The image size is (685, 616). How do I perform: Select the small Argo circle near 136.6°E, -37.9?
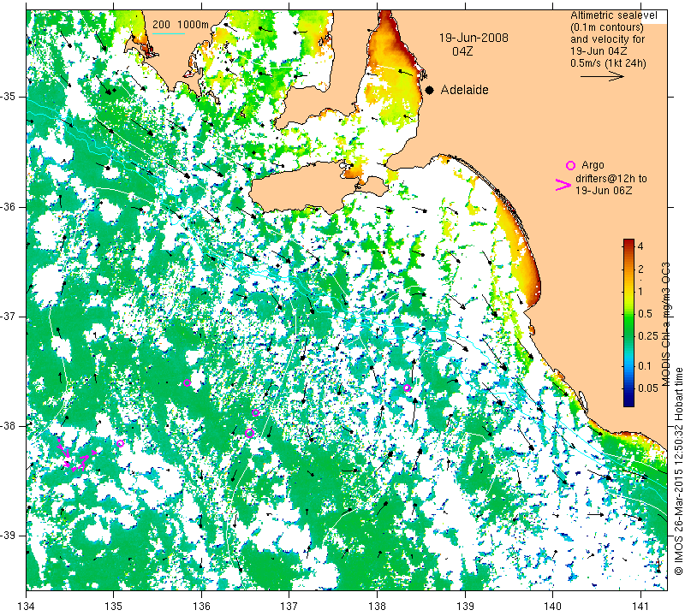(x=255, y=412)
